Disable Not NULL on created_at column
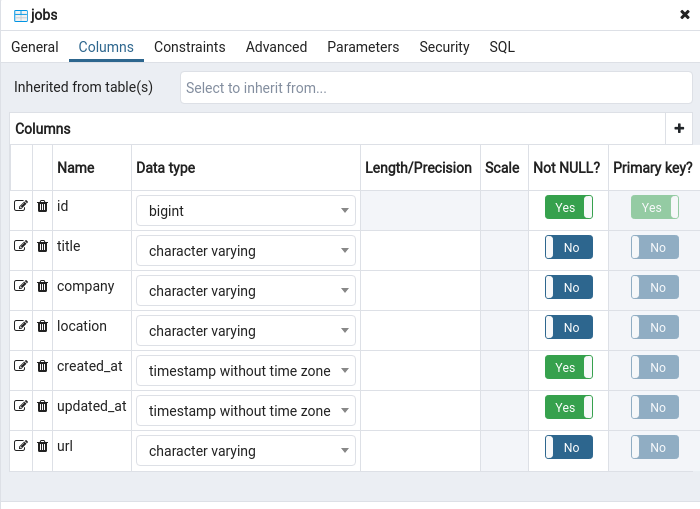Screen dimensions: 700x509 point(568,368)
